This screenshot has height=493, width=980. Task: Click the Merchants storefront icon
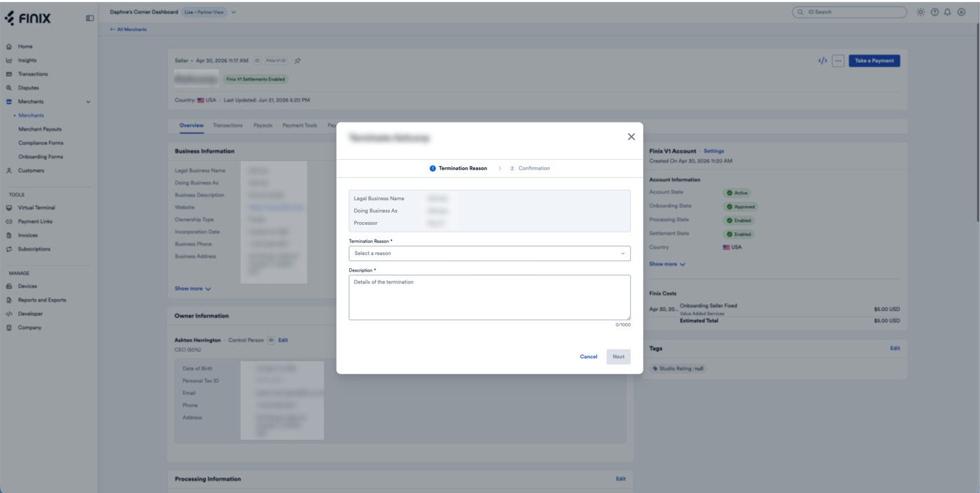point(9,102)
